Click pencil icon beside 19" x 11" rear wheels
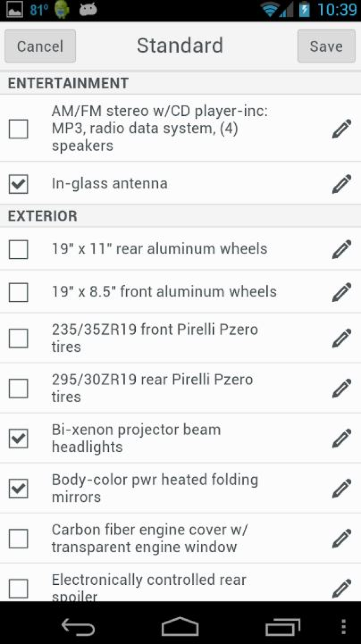The width and height of the screenshot is (361, 644). click(x=341, y=249)
